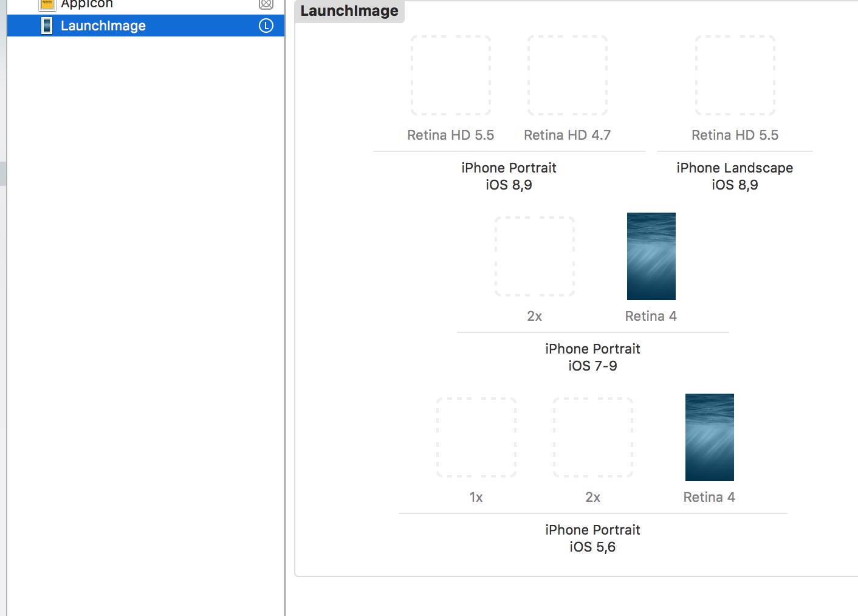The image size is (858, 616).
Task: Select empty Retina HD 5.5 iPhone Portrait slot
Action: [x=451, y=75]
